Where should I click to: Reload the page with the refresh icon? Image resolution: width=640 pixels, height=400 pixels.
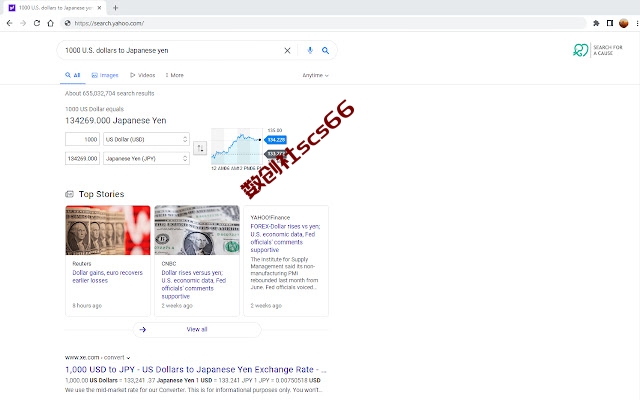click(37, 23)
